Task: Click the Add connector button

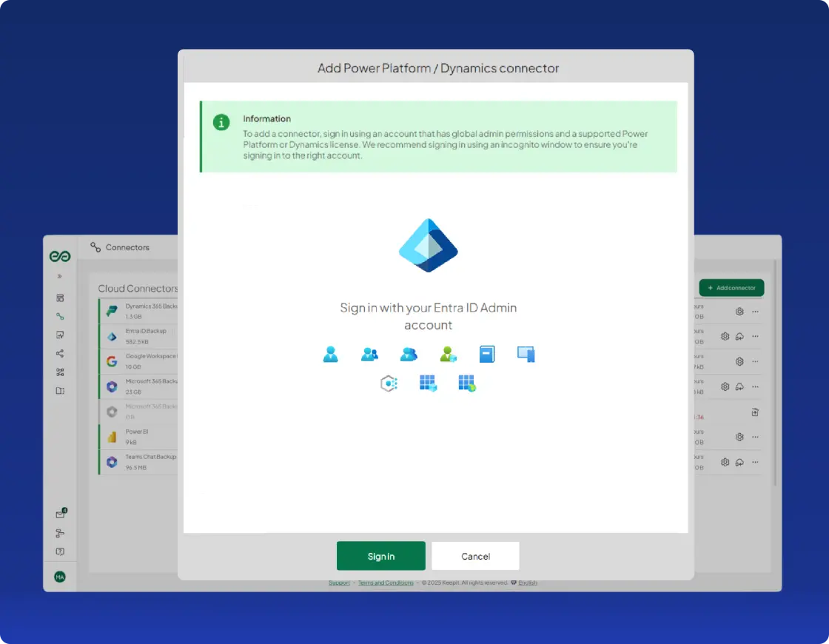Action: [731, 288]
